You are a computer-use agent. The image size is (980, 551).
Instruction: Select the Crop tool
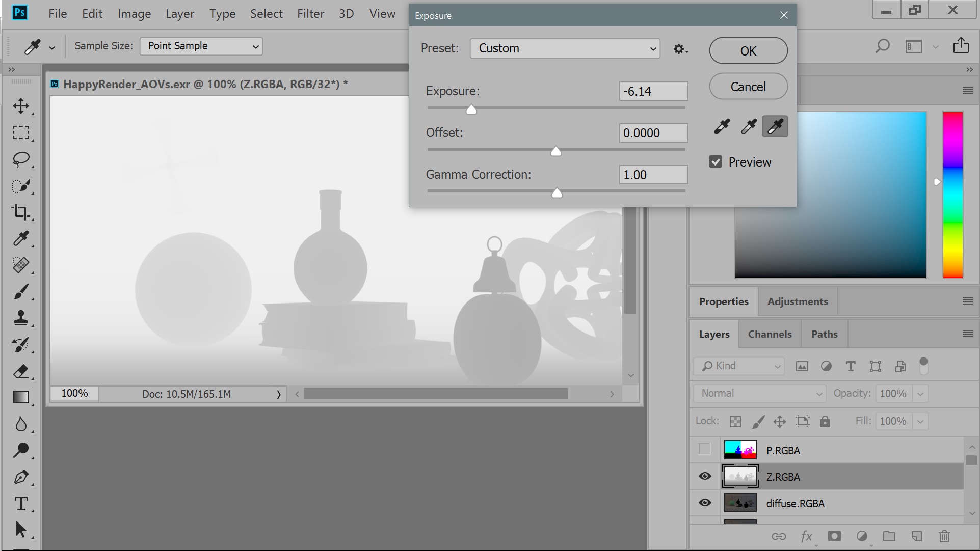pyautogui.click(x=21, y=212)
